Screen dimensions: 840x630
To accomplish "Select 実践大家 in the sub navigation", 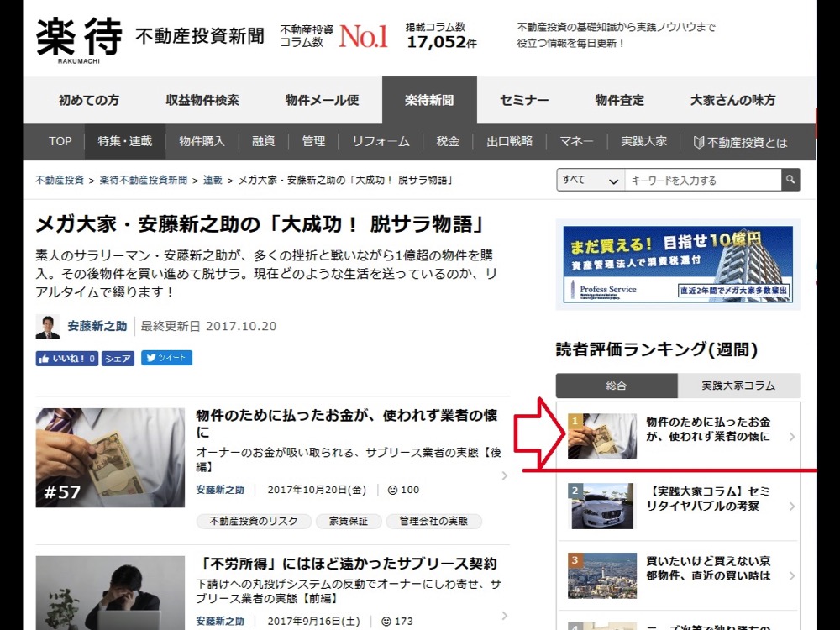I will coord(644,141).
